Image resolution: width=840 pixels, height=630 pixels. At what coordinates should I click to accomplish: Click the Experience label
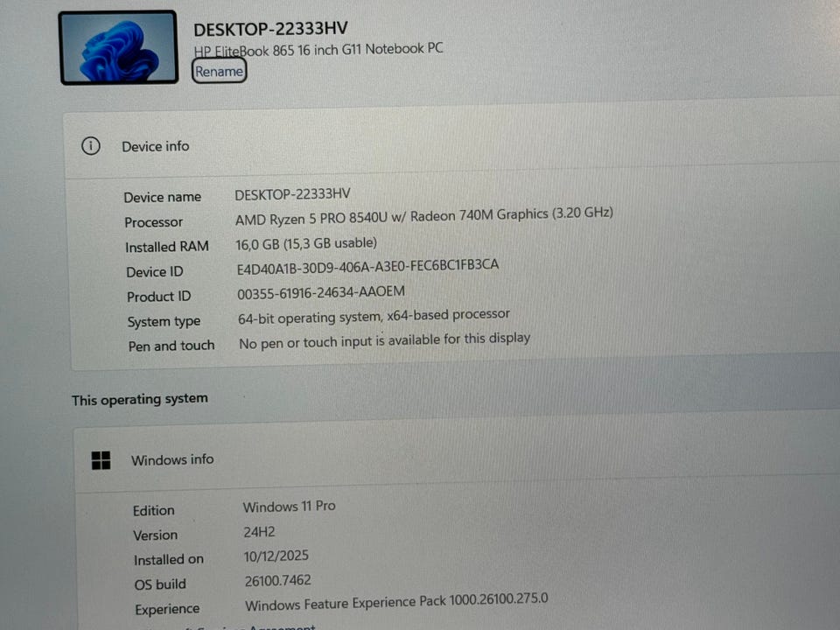167,610
